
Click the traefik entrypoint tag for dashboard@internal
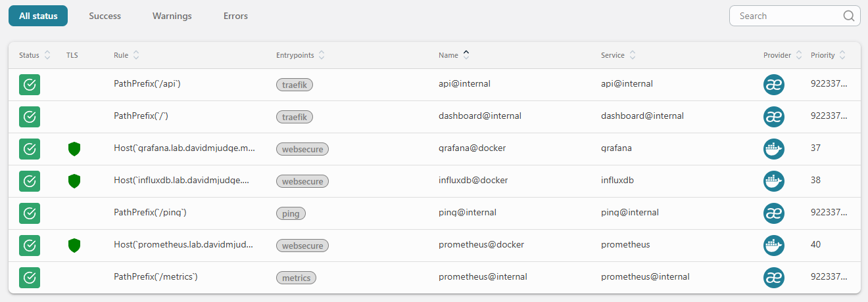click(x=295, y=117)
